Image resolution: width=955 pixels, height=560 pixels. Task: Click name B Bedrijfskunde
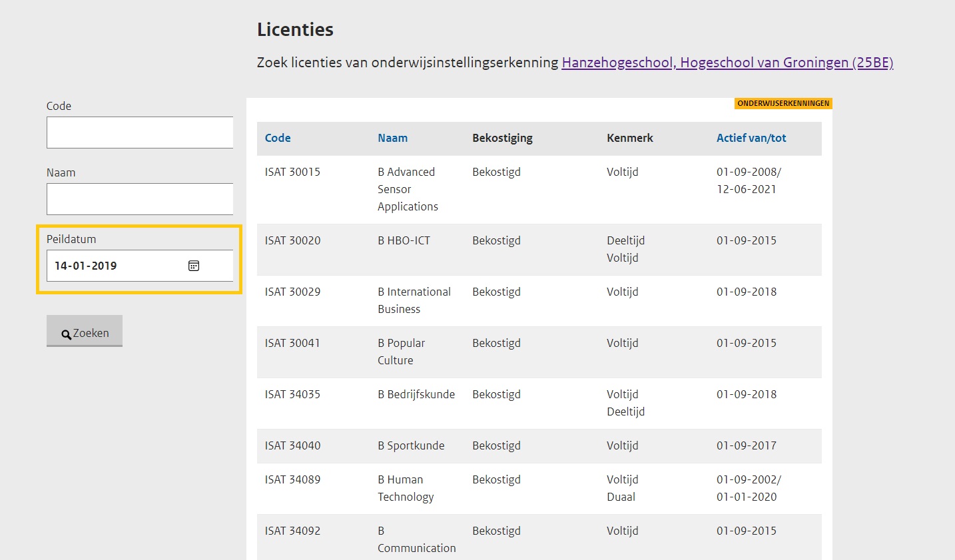pos(416,394)
